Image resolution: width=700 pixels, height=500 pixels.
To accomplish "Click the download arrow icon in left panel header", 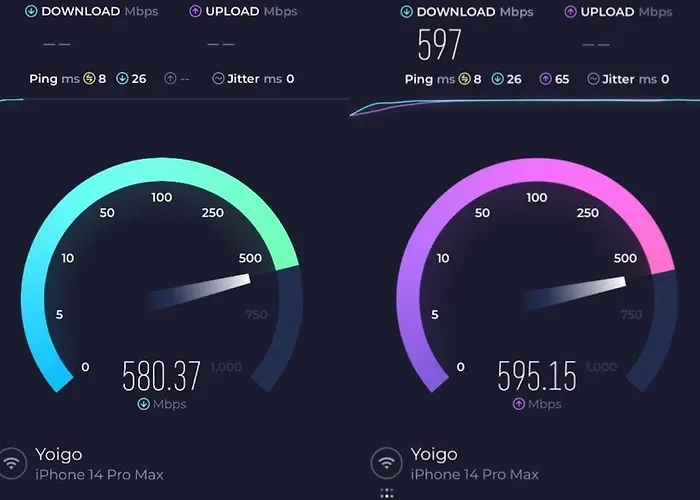I will point(31,11).
